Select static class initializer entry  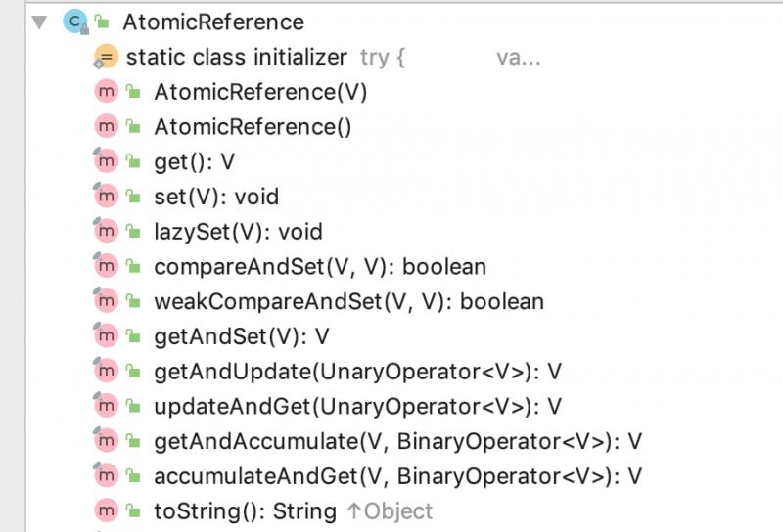point(237,57)
